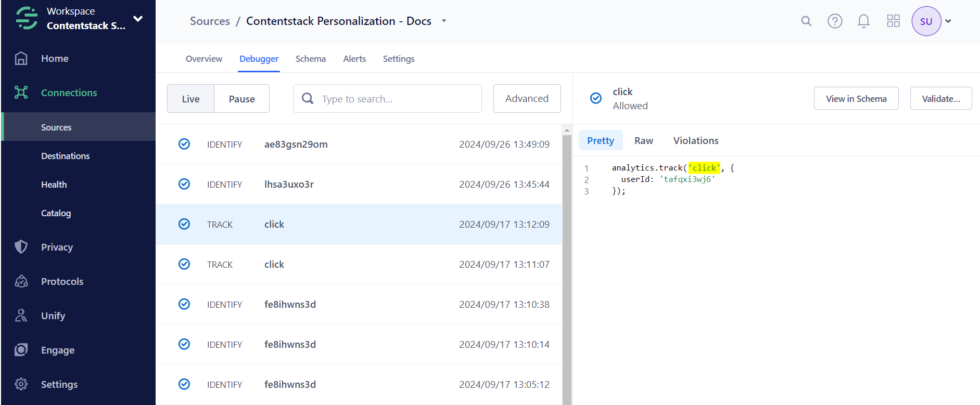Switch to the Debugger tab

pyautogui.click(x=259, y=59)
